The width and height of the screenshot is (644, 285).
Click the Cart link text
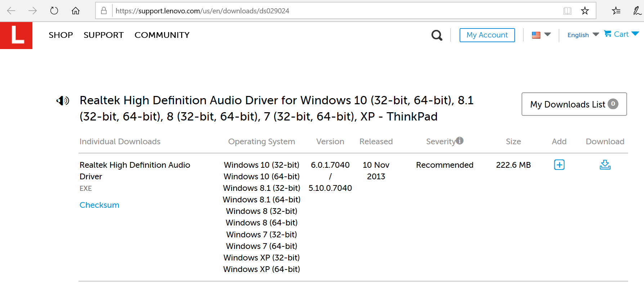[x=621, y=34]
